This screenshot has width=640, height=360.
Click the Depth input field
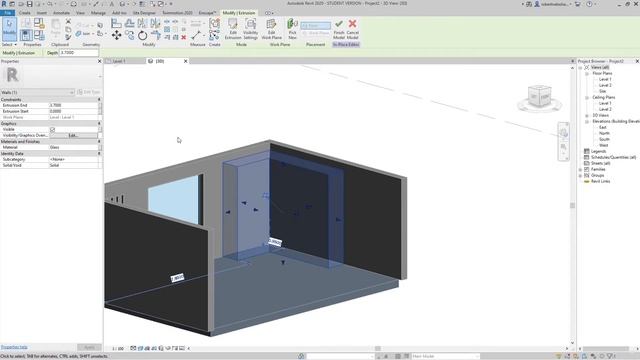pos(79,53)
